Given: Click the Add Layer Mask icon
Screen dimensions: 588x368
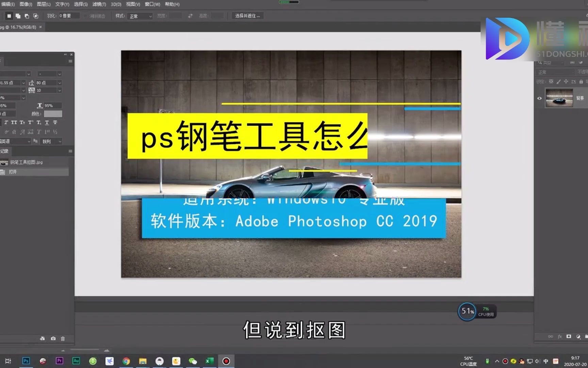Looking at the screenshot, I should pos(569,337).
